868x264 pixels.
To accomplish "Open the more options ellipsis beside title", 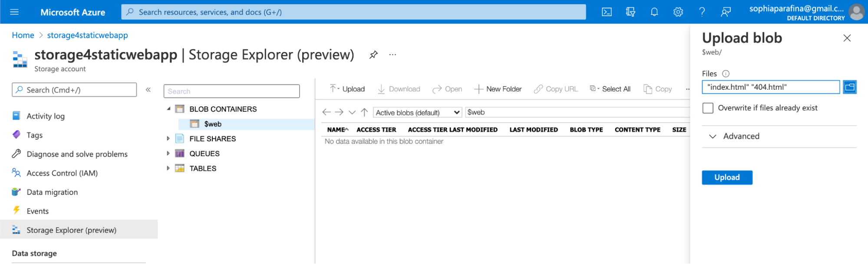I will [393, 55].
